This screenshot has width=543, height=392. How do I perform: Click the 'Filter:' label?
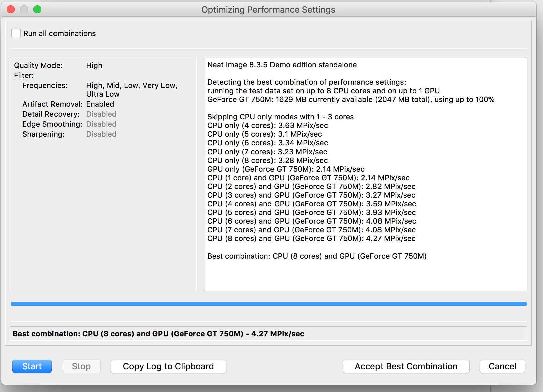click(24, 75)
